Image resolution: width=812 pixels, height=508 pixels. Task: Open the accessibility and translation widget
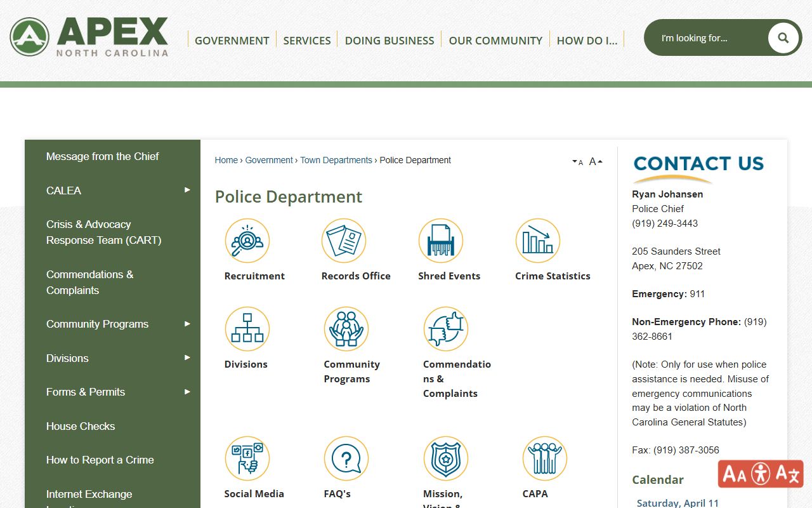coord(761,474)
